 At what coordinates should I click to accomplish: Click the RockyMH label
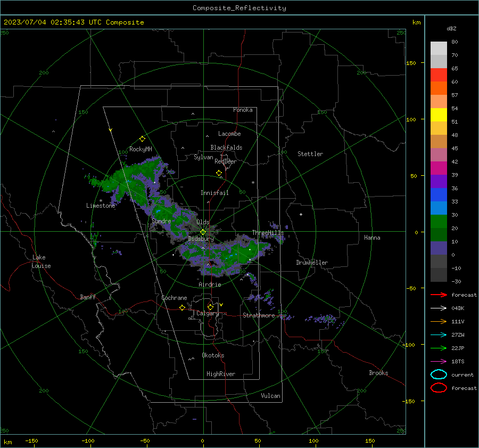point(141,149)
